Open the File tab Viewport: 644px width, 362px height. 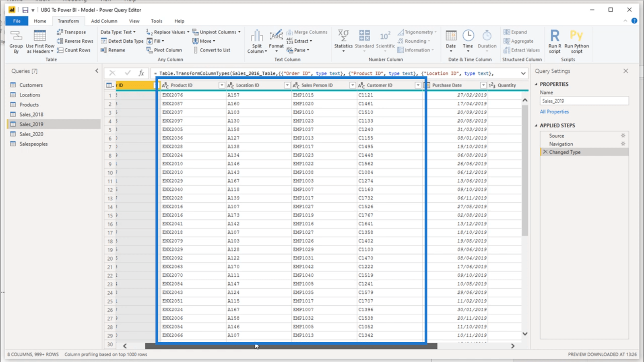pyautogui.click(x=17, y=21)
